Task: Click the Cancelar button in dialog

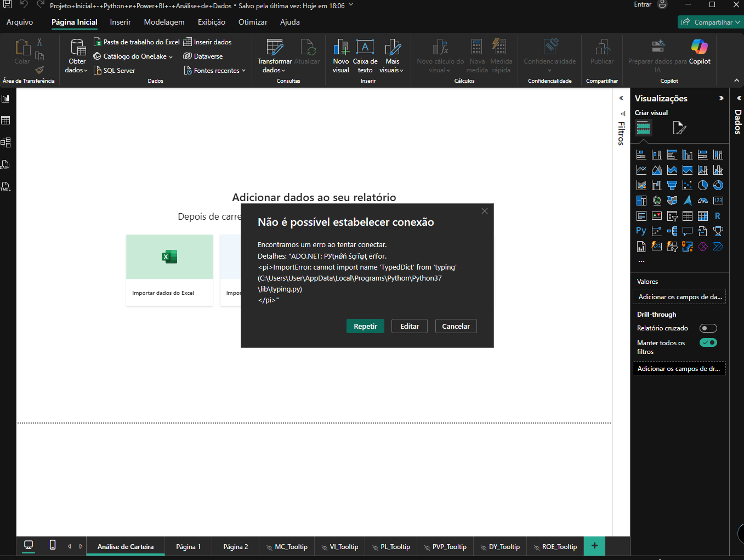Action: point(456,326)
